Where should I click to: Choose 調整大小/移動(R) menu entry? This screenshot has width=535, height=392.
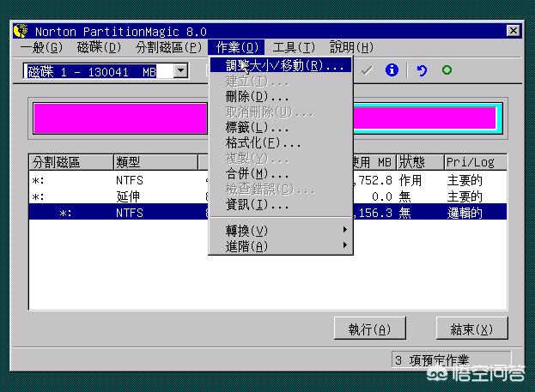point(281,65)
